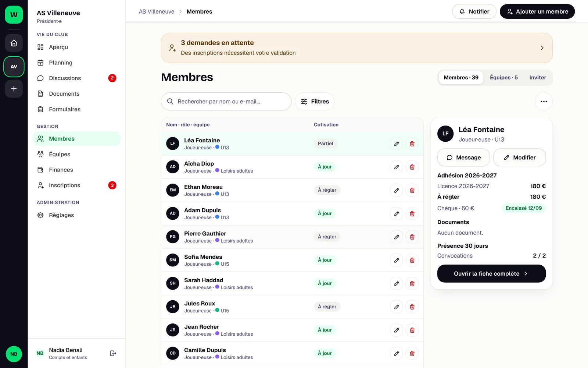
Task: Focus the Rechercher par nom search field
Action: tap(226, 102)
